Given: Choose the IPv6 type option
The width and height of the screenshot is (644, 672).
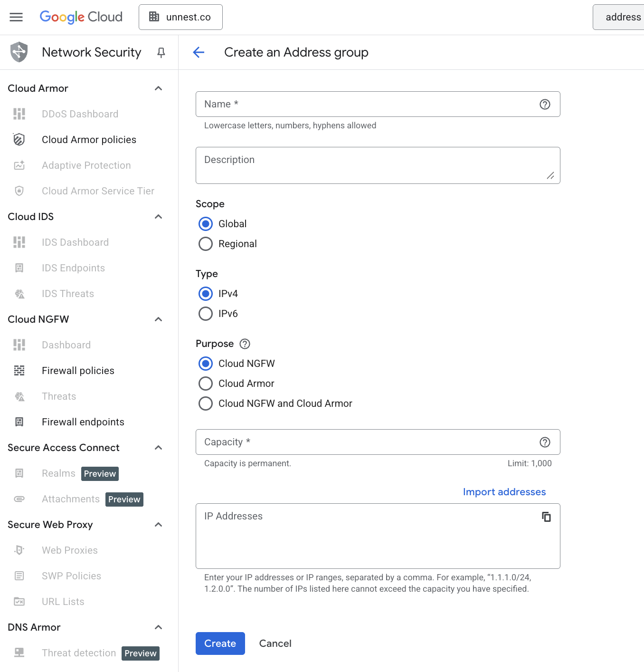Looking at the screenshot, I should coord(206,314).
